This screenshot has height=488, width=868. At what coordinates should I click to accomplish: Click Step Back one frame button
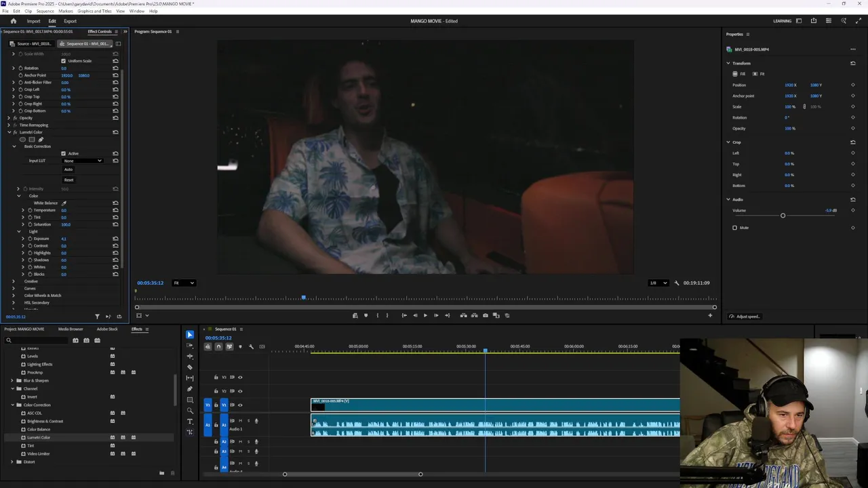click(415, 315)
